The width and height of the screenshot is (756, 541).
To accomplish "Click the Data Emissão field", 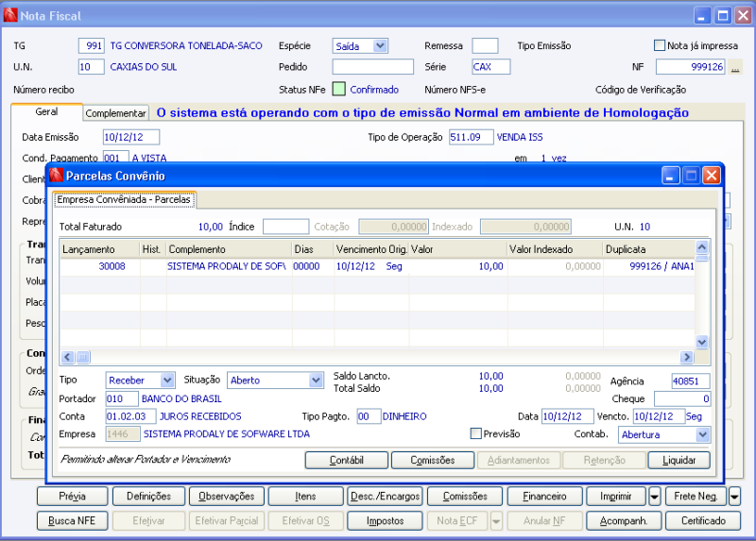I will (x=131, y=137).
